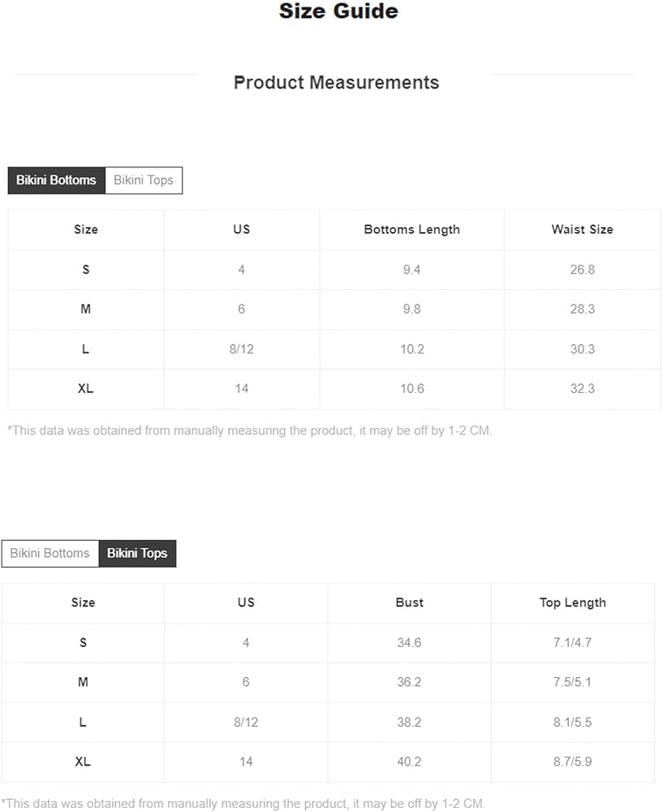Click the measurement disclaimer under bottoms table

pyautogui.click(x=250, y=431)
